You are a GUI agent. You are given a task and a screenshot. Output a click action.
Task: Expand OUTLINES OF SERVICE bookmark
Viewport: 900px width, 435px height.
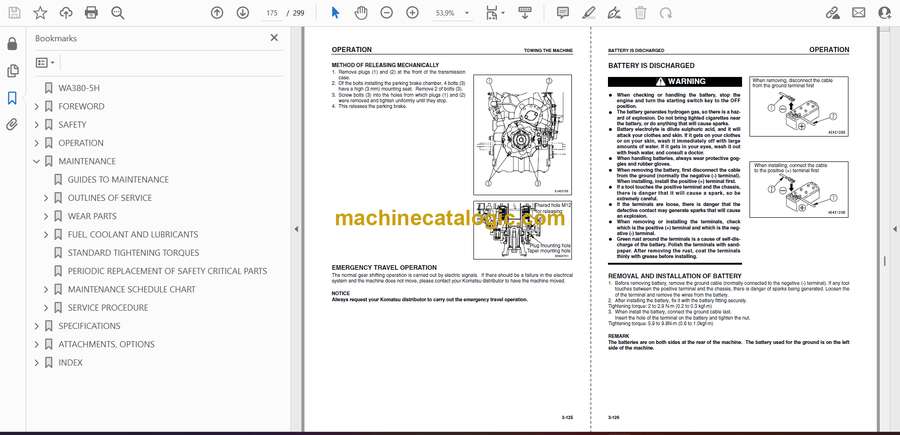tap(46, 198)
